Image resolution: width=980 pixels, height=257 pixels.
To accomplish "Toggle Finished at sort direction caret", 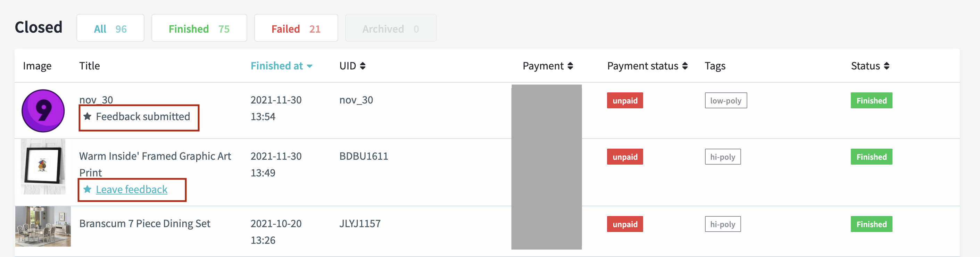I will [x=310, y=66].
